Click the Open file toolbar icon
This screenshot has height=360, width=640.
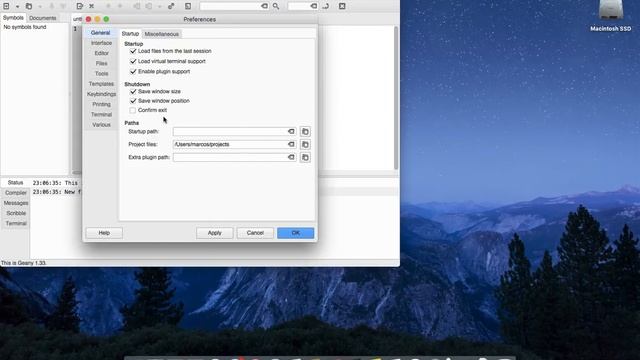(29, 6)
